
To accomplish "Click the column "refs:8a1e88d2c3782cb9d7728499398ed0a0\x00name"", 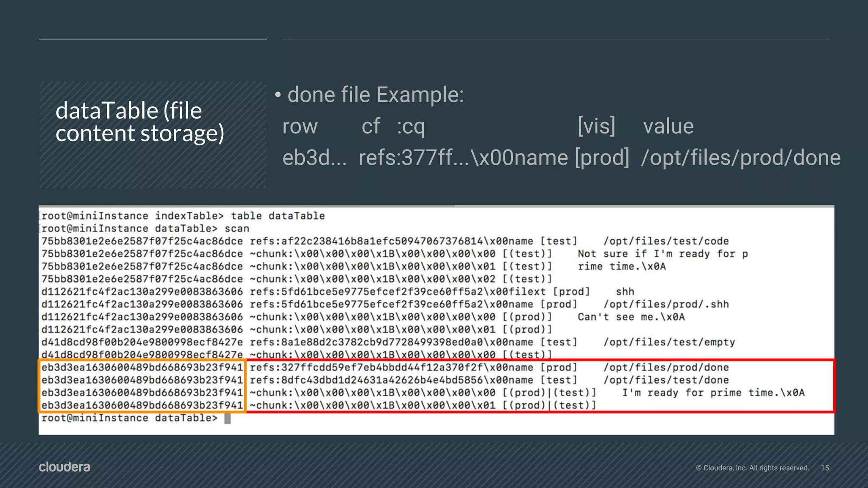I will tap(391, 342).
